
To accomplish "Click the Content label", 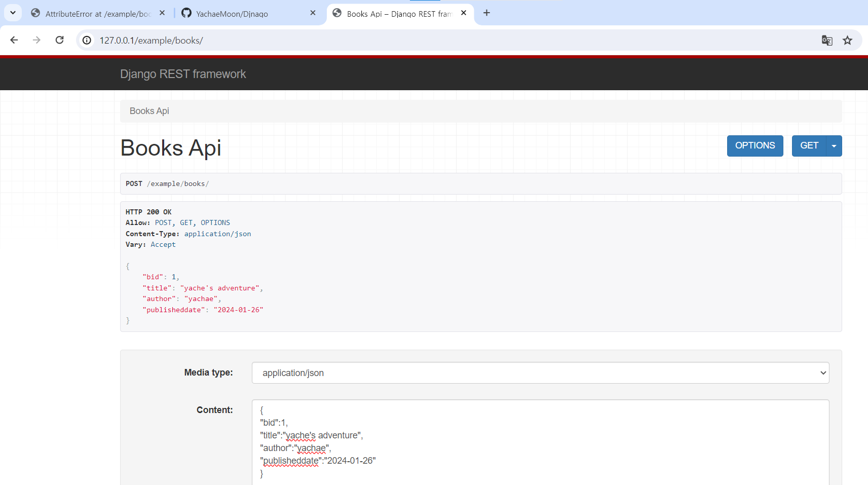I will click(x=215, y=410).
